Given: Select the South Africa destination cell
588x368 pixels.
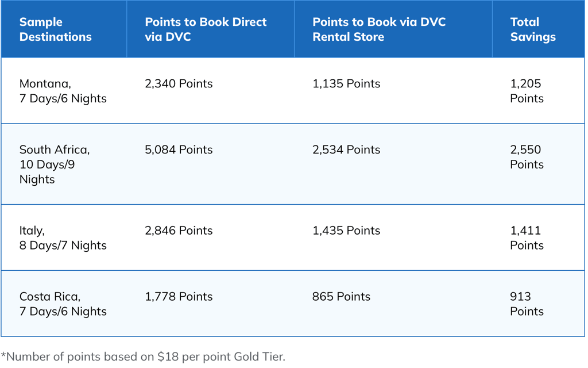Looking at the screenshot, I should (55, 164).
